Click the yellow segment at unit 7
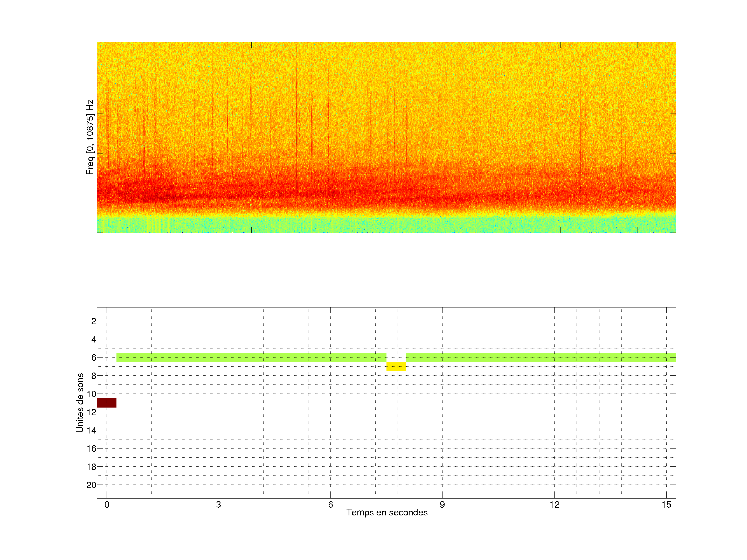Viewport: 747px width, 560px height. (396, 366)
